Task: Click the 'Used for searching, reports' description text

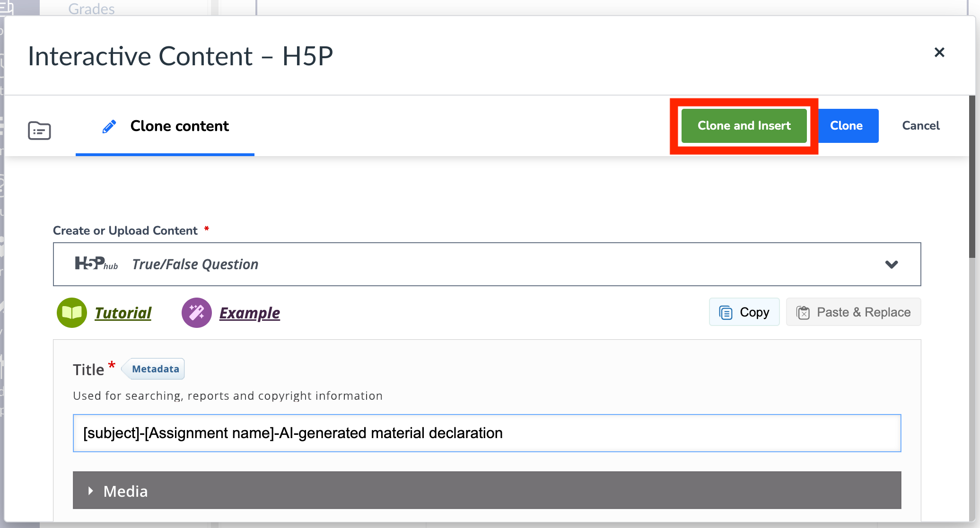Action: coord(227,396)
